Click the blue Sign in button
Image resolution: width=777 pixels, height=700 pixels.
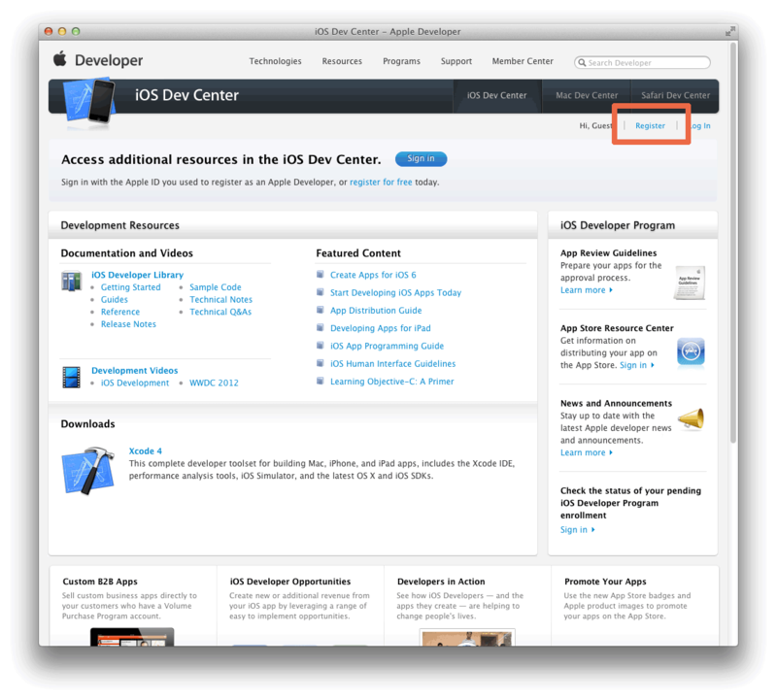421,158
